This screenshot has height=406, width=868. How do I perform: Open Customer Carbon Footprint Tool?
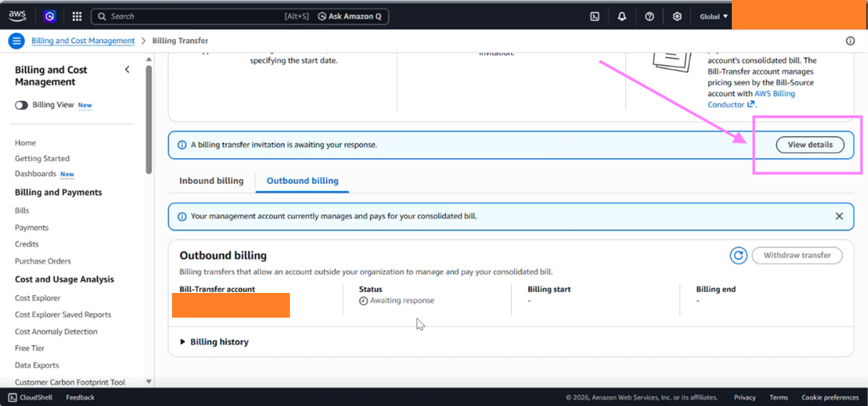click(70, 382)
